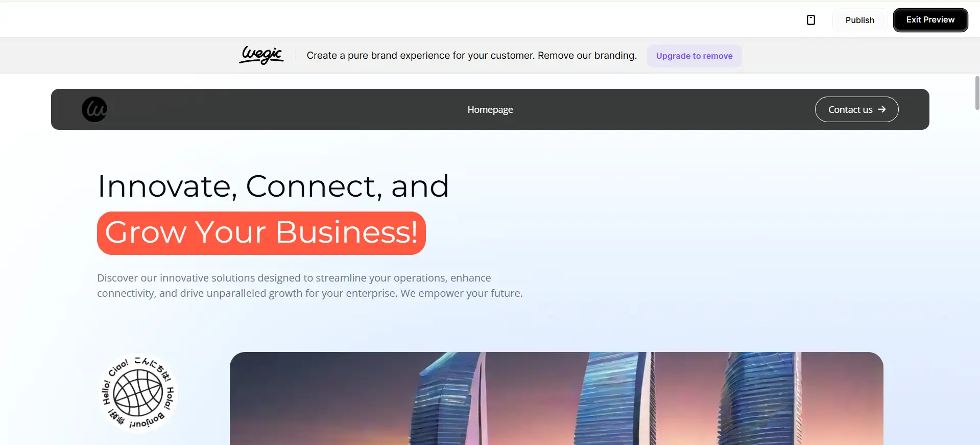Click the Wegic script logo in banner
Viewport: 980px width, 445px height.
261,55
